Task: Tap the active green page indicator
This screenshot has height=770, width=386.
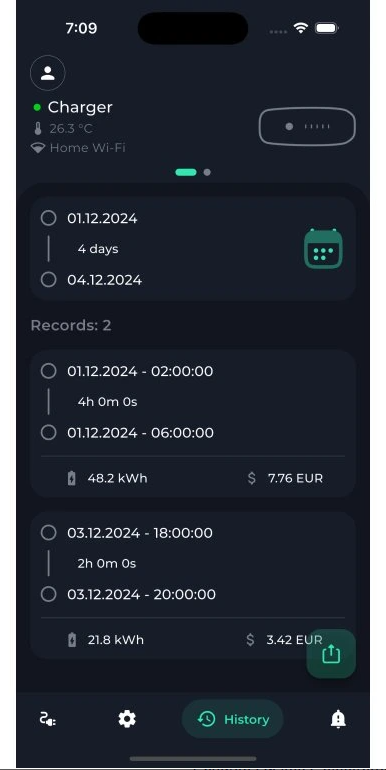Action: tap(186, 172)
